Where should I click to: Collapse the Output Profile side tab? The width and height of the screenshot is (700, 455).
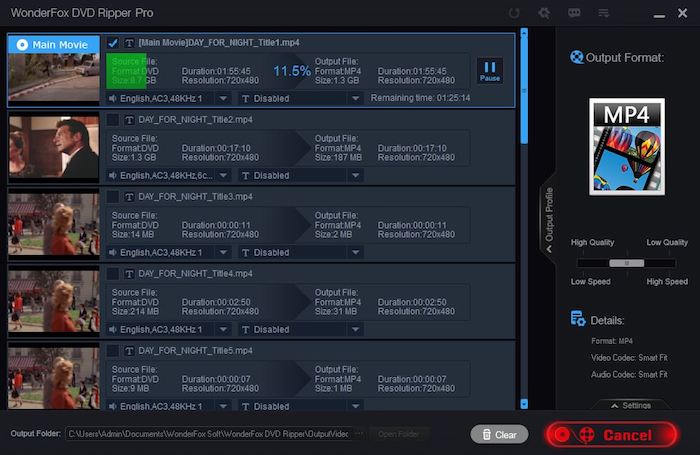point(548,220)
